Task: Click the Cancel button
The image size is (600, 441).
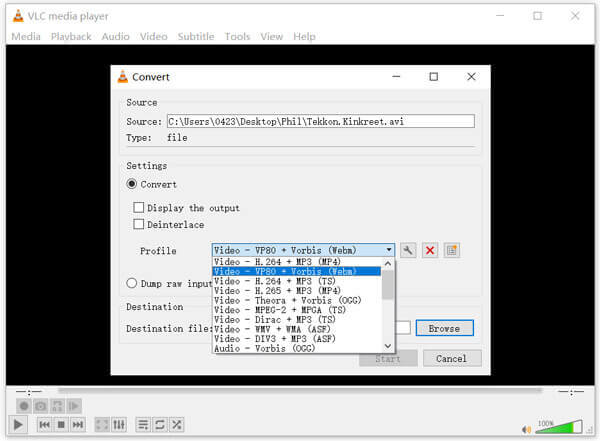Action: (x=452, y=358)
